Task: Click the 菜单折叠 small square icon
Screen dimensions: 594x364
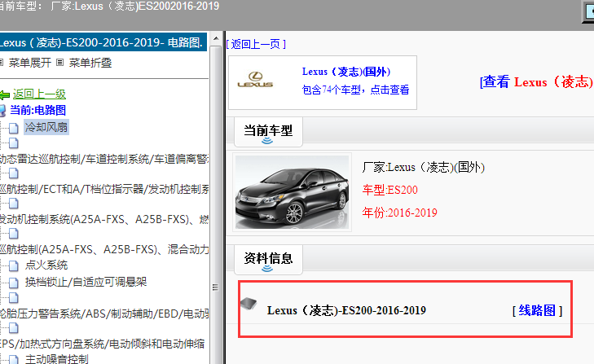Action: click(x=59, y=63)
